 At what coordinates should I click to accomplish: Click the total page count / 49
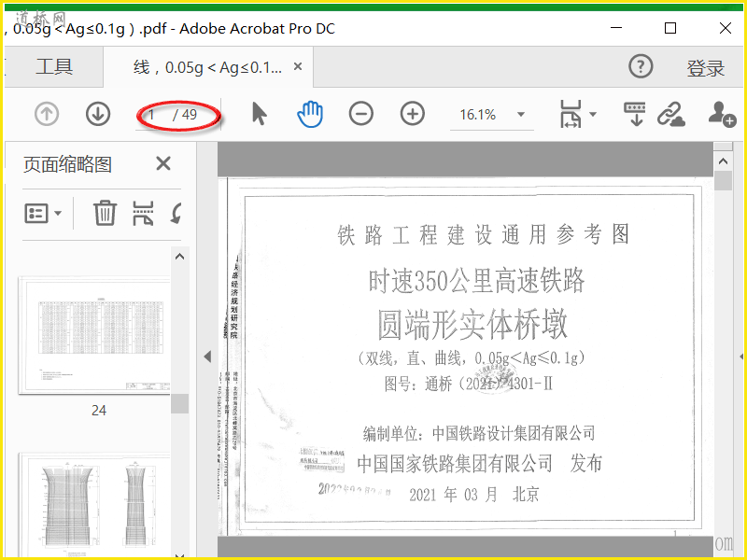point(185,115)
